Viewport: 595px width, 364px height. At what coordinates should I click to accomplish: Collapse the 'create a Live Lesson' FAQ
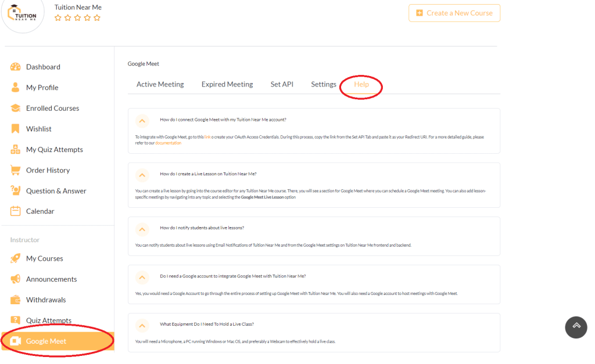[x=142, y=174]
